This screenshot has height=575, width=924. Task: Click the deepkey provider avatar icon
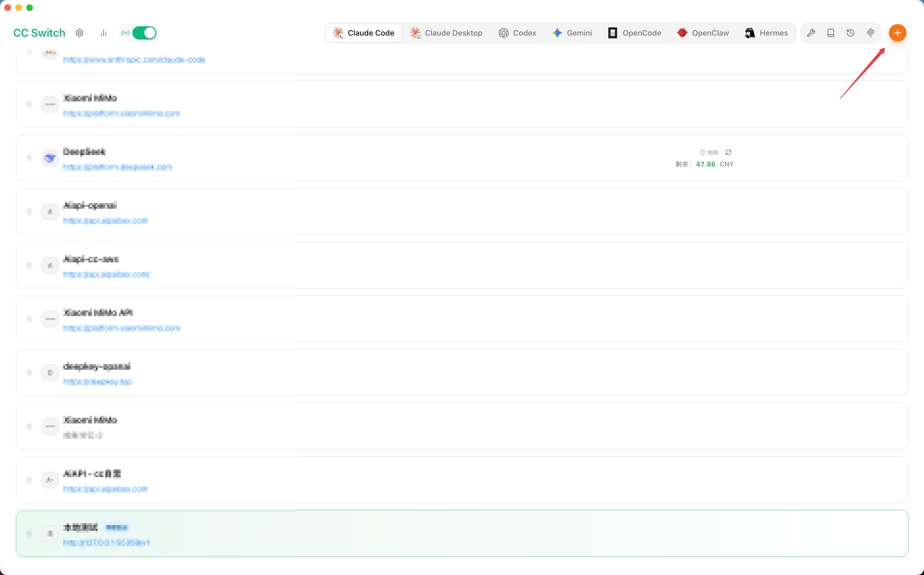[50, 373]
